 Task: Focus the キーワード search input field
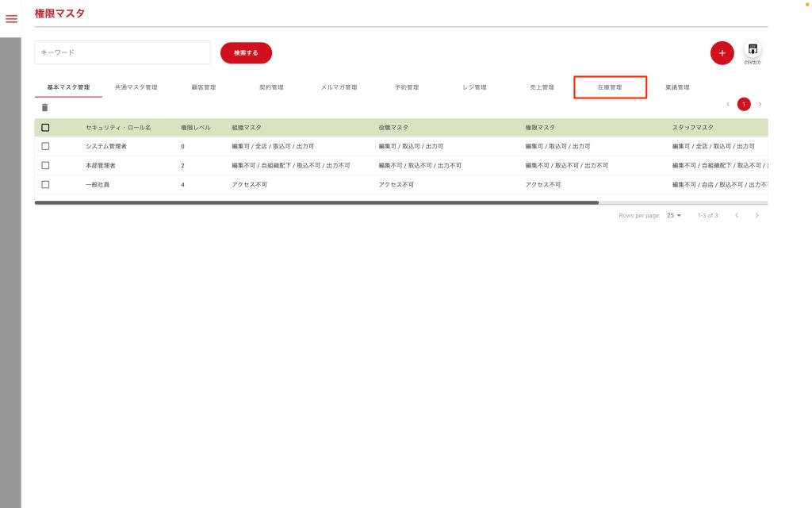(122, 52)
